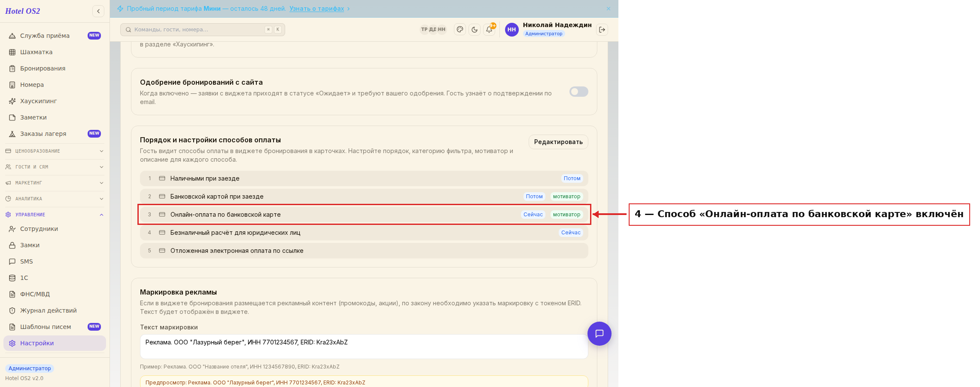Click the Текст маркировки text field
Viewport: 980px width, 387px height.
click(x=364, y=347)
